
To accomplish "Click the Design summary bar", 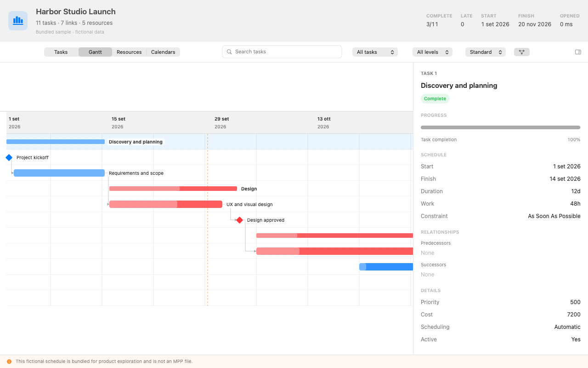I will pos(173,189).
